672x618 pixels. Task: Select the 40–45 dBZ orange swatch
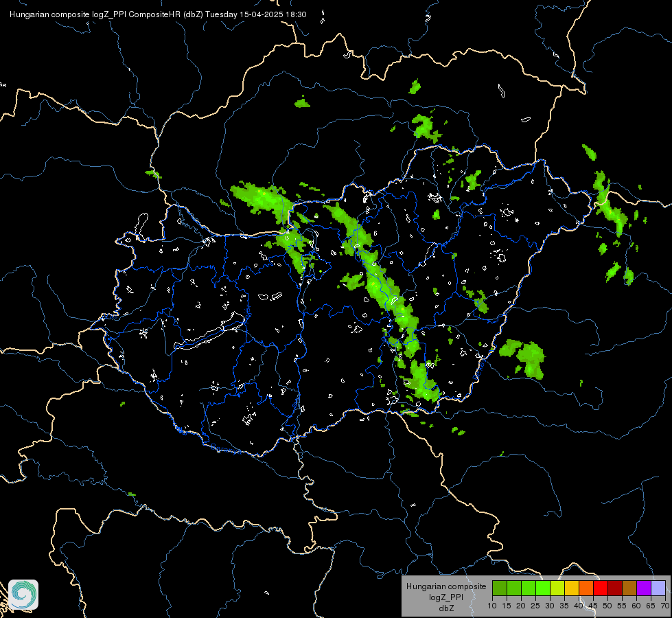pyautogui.click(x=586, y=588)
